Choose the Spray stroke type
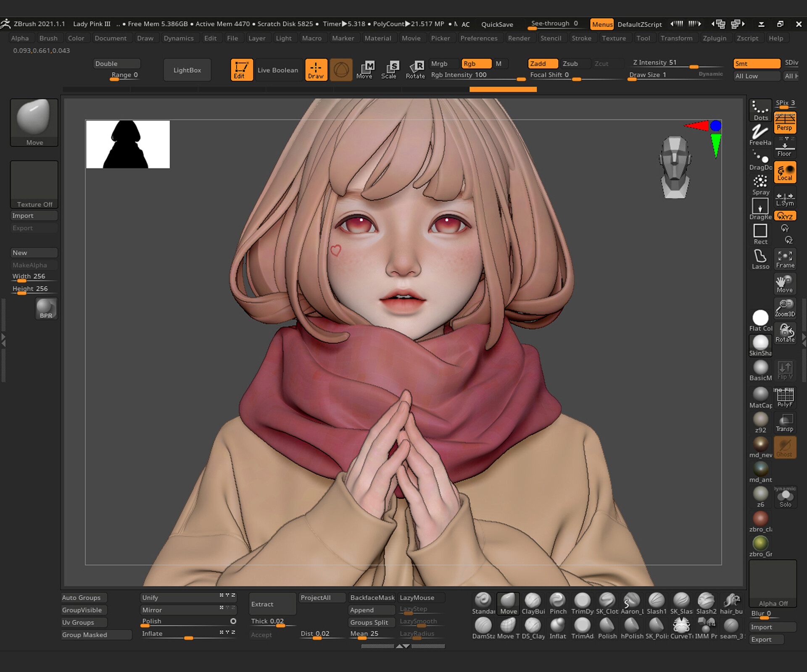The width and height of the screenshot is (807, 672). coord(760,185)
